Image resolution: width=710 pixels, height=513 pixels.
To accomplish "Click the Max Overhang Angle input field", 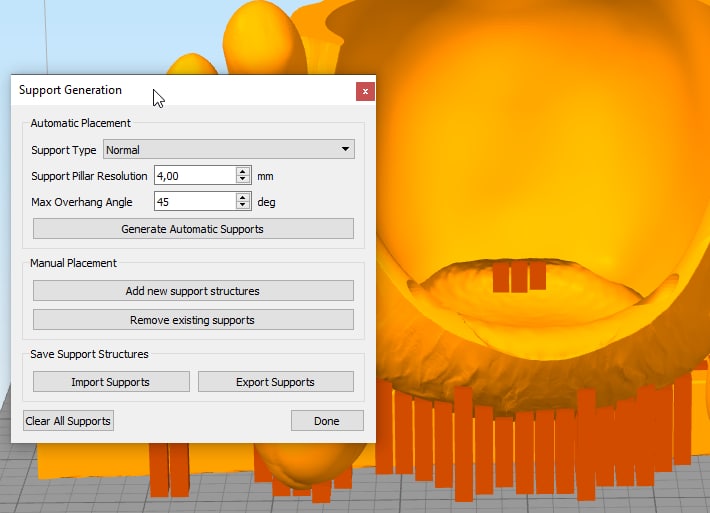I will pos(195,201).
